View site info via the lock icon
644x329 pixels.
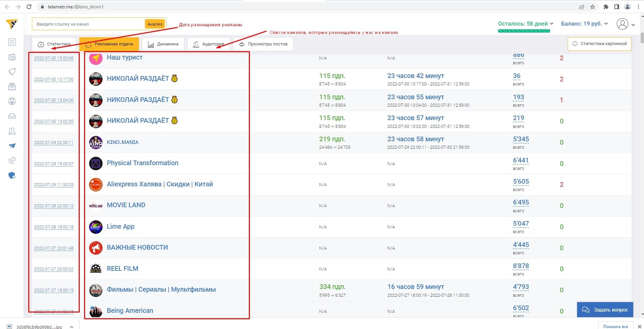(x=42, y=7)
